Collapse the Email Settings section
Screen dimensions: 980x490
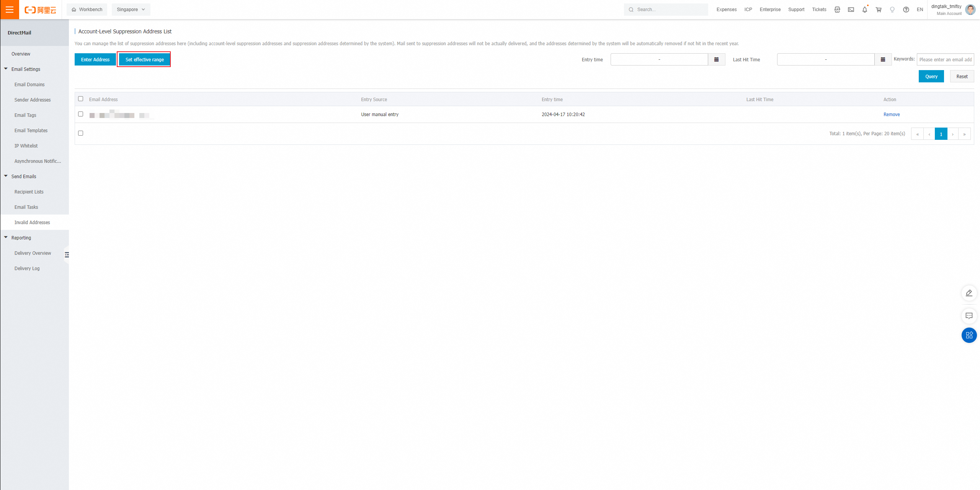click(6, 69)
